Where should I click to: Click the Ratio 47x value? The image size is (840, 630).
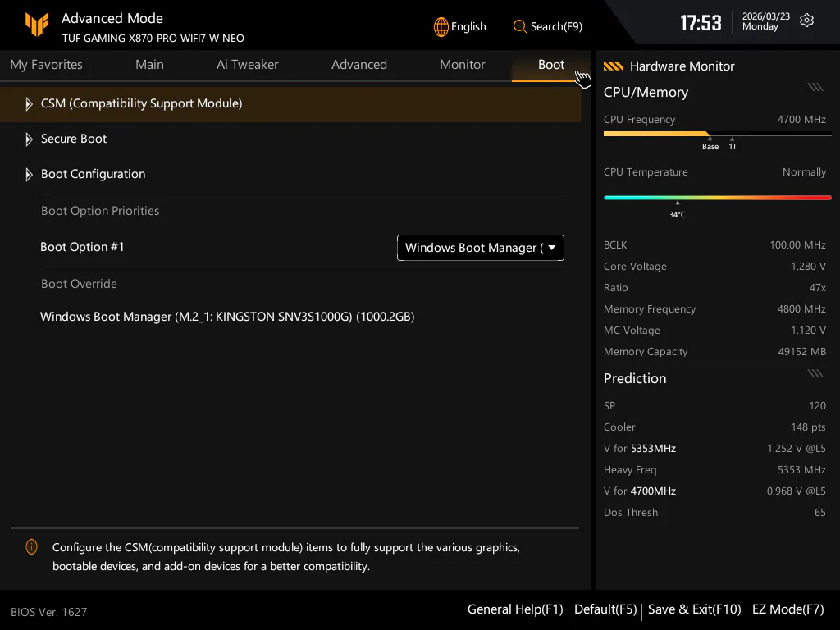point(818,288)
